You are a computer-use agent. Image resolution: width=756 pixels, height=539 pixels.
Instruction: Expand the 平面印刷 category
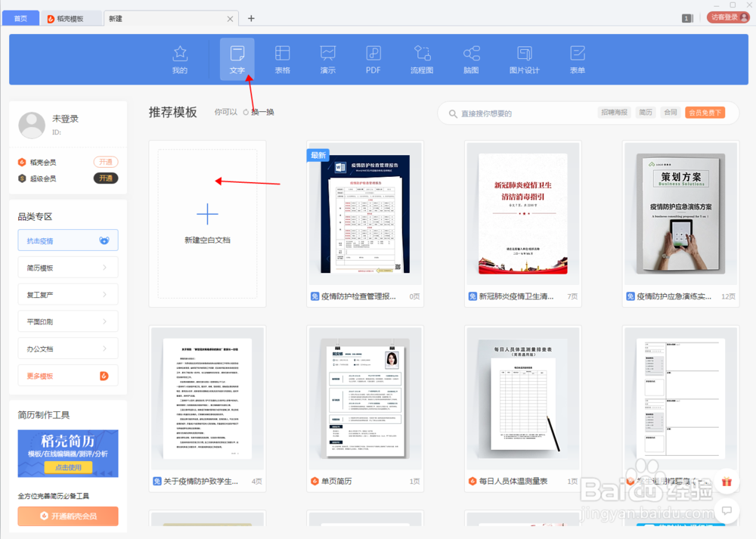[68, 321]
